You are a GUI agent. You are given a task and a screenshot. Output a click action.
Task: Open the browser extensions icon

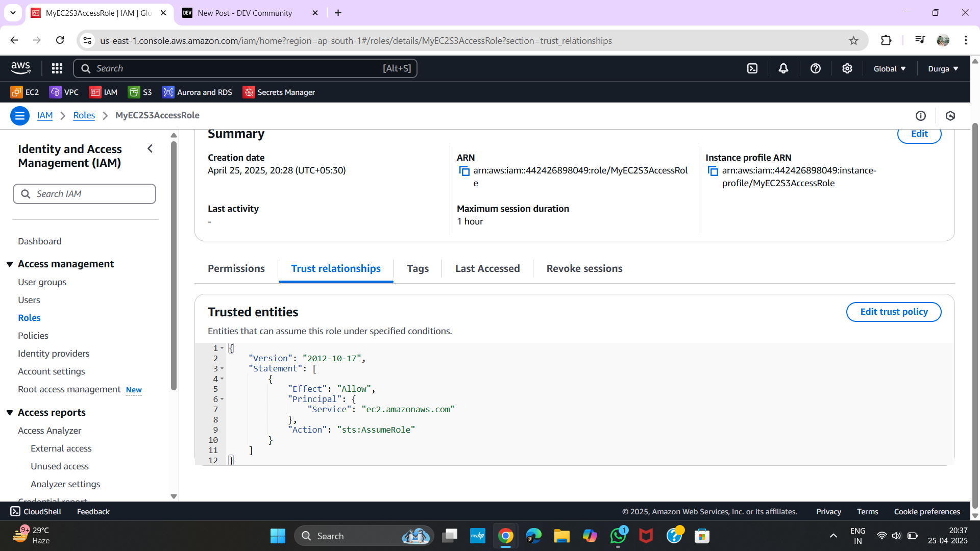[x=887, y=40]
